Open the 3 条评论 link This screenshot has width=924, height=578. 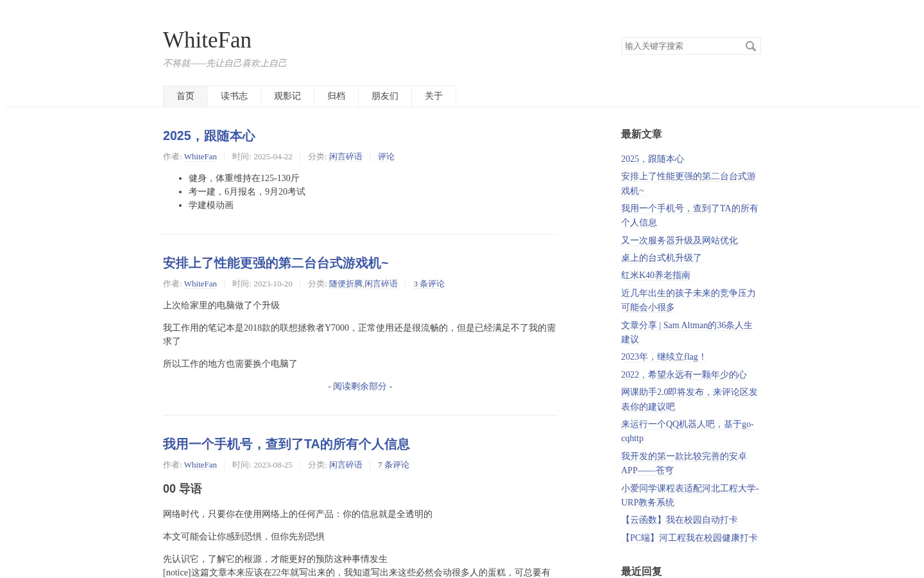tap(429, 284)
